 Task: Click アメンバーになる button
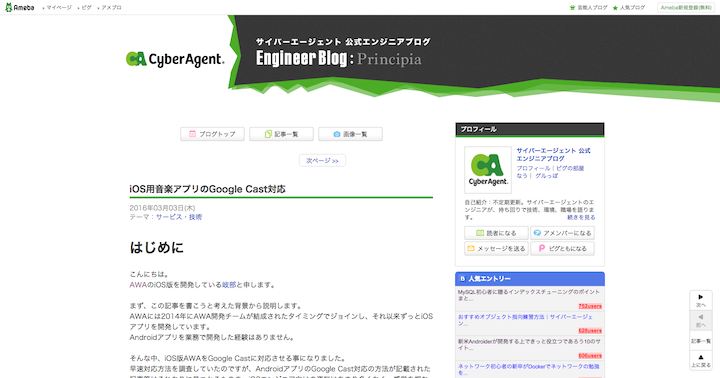(x=562, y=233)
